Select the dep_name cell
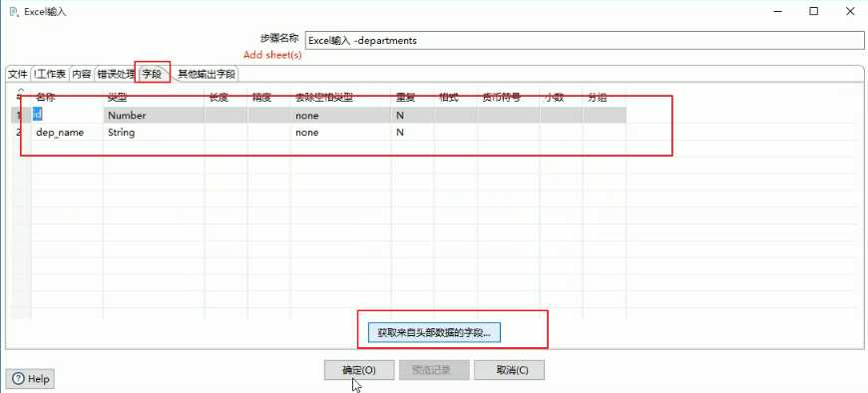This screenshot has height=393, width=868. pos(67,133)
